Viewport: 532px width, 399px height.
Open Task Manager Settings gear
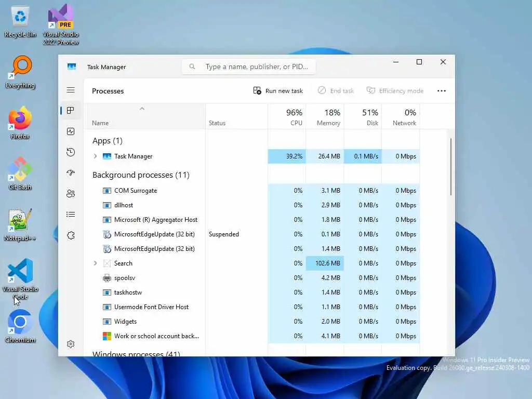tap(71, 344)
